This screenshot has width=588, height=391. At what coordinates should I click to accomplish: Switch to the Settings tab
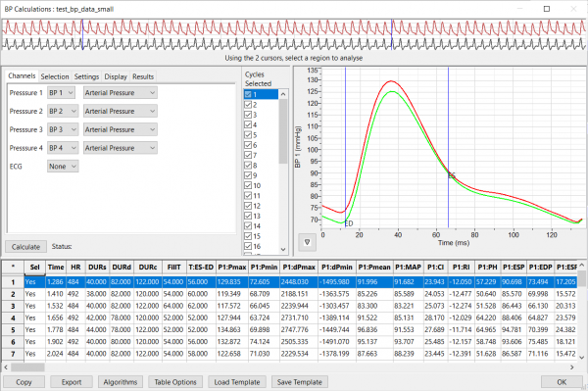pos(86,76)
